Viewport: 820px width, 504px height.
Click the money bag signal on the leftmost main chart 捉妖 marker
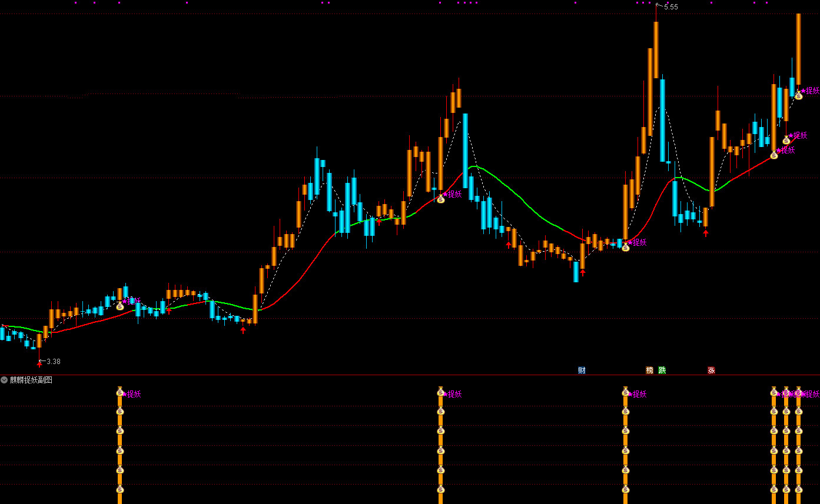click(x=120, y=306)
